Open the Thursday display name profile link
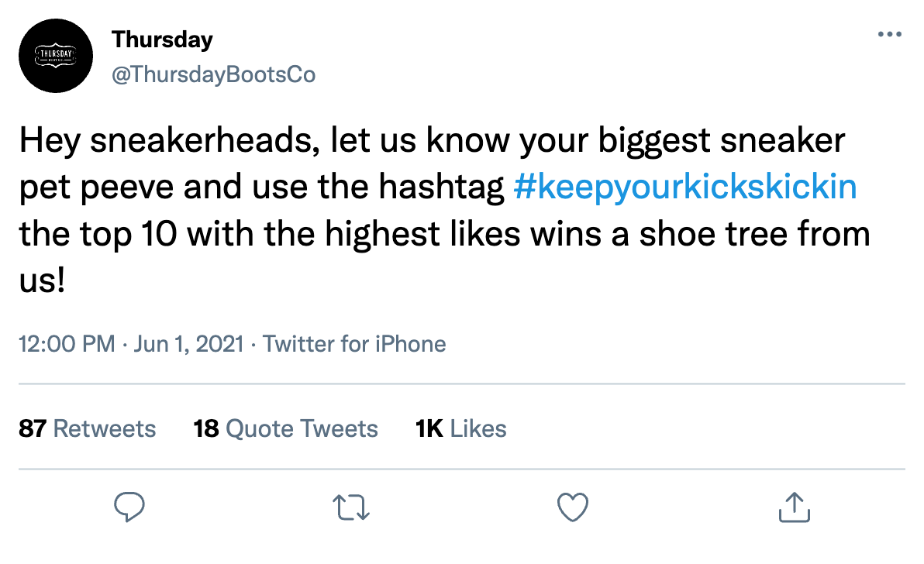This screenshot has width=924, height=564. tap(162, 39)
